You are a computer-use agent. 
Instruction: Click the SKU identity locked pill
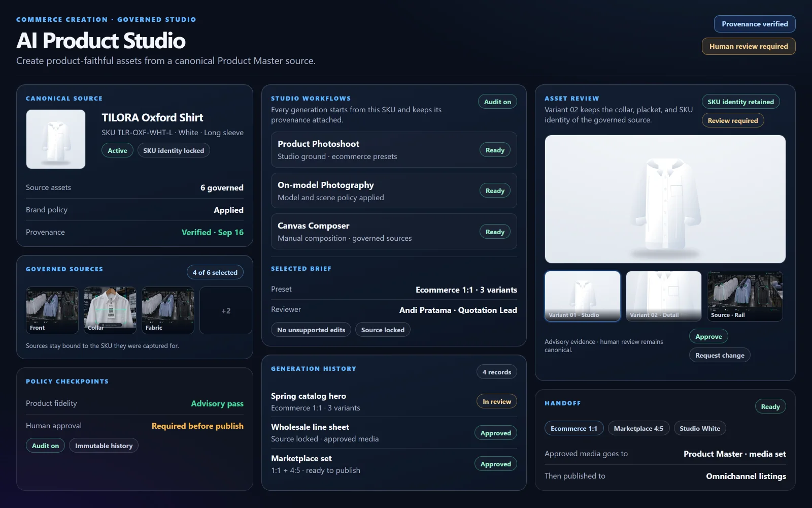click(174, 150)
